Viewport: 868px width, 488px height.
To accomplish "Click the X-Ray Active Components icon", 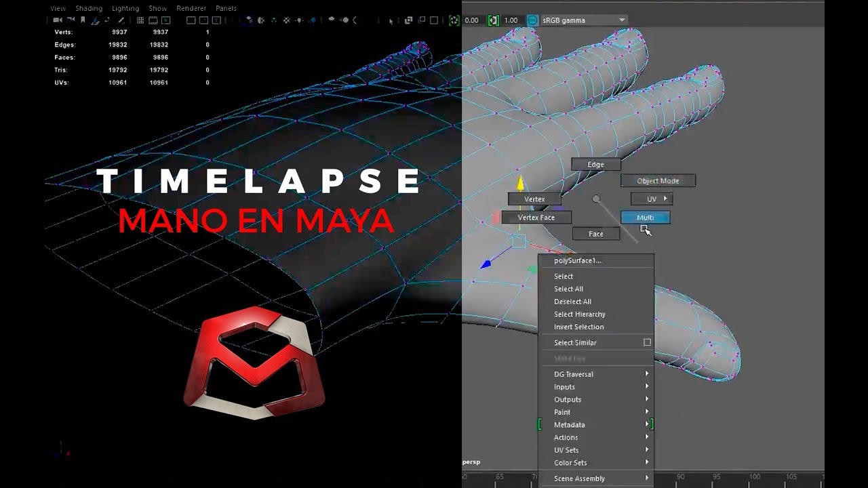I will click(421, 20).
